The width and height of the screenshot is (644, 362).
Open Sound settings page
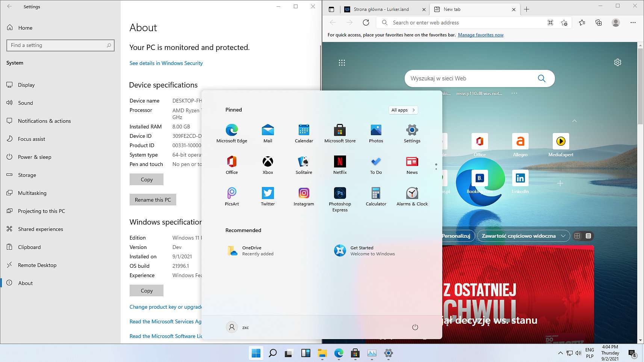coord(60,103)
